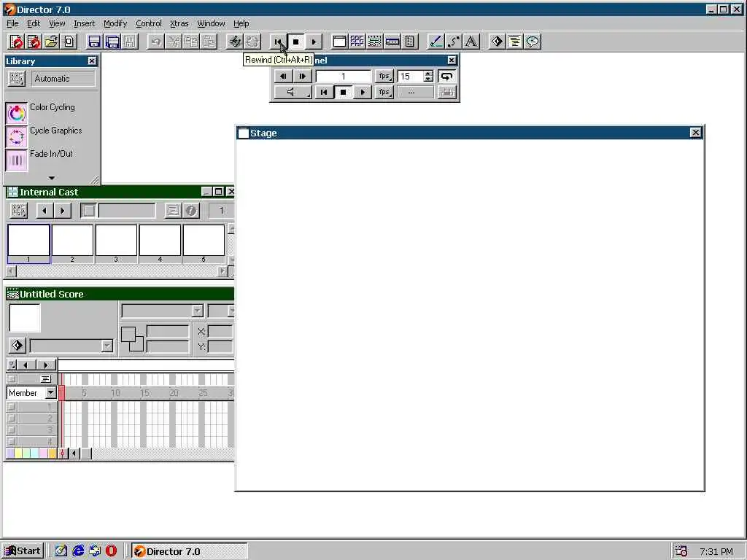Click the Cut scissors toolbar icon
The image size is (747, 560).
(x=174, y=42)
